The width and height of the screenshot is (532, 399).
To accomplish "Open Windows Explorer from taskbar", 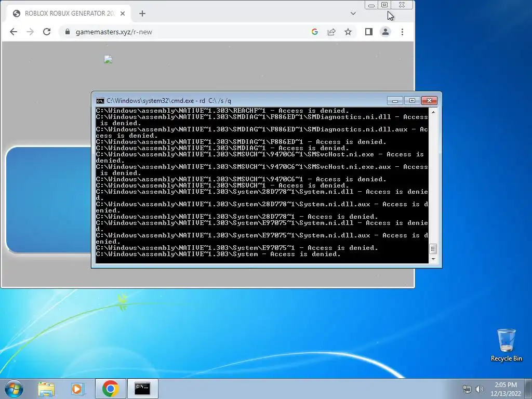I will (46, 389).
